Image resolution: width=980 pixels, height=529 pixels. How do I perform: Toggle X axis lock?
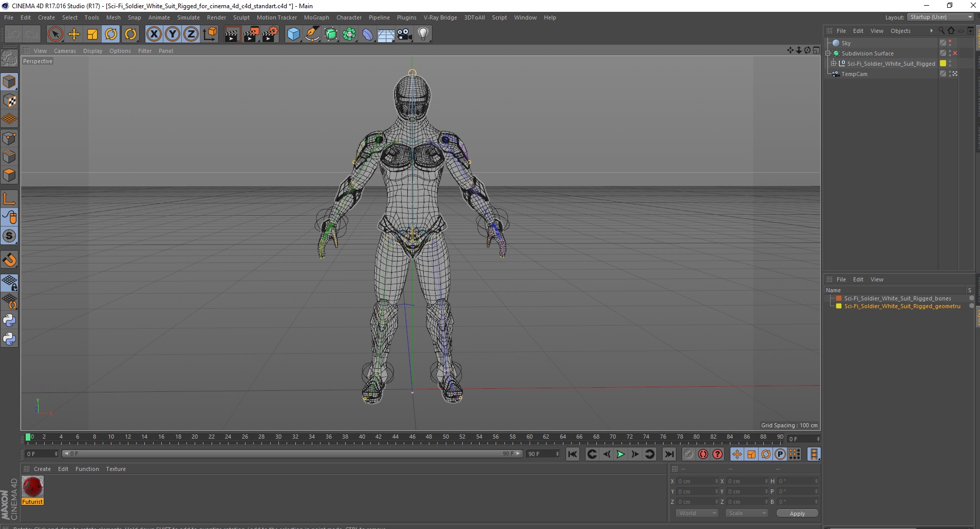154,34
